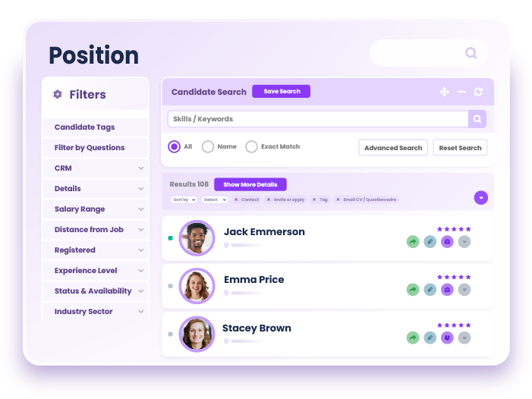Select the All radio button
The width and height of the screenshot is (532, 399).
174,147
